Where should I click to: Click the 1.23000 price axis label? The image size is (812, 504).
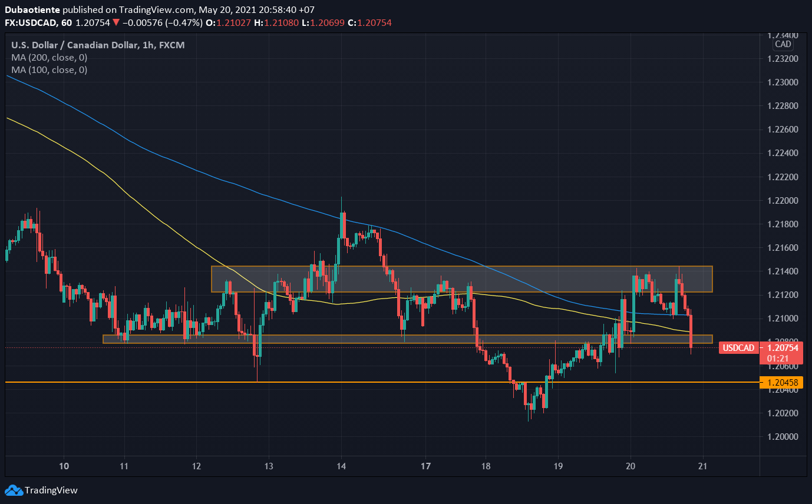(781, 82)
